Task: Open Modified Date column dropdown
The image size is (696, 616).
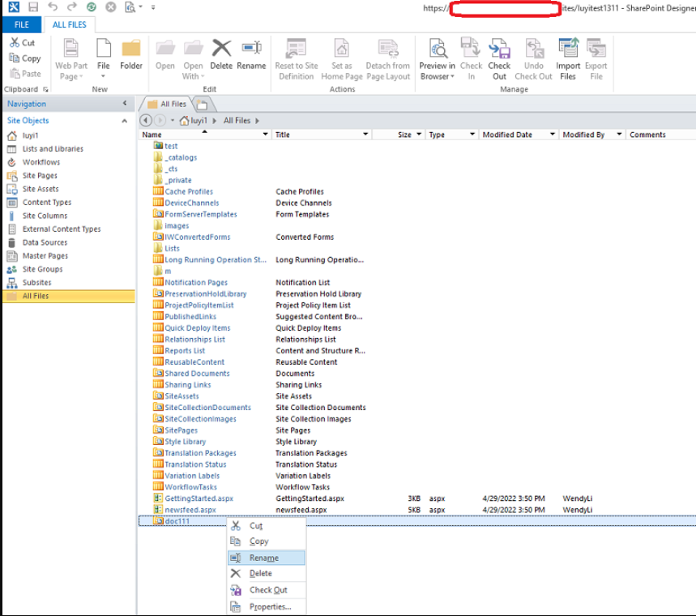Action: tap(553, 134)
